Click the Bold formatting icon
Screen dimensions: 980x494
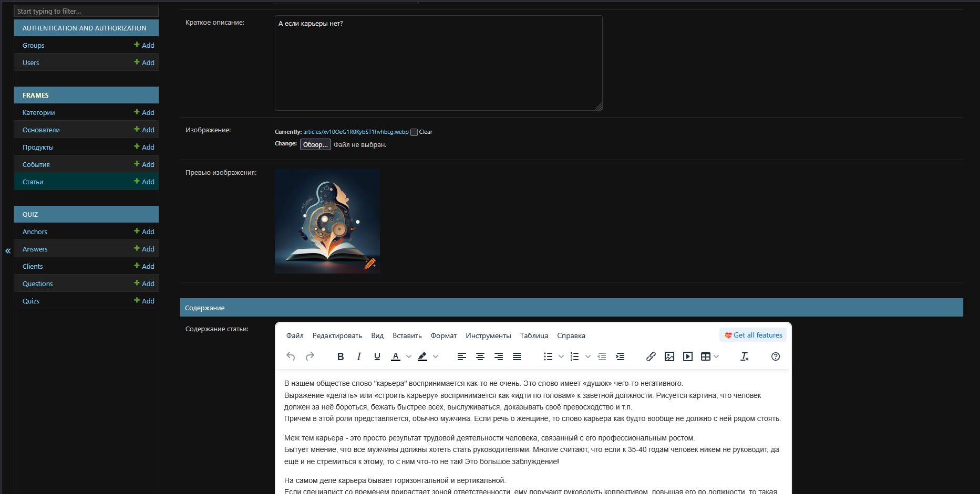click(x=341, y=356)
